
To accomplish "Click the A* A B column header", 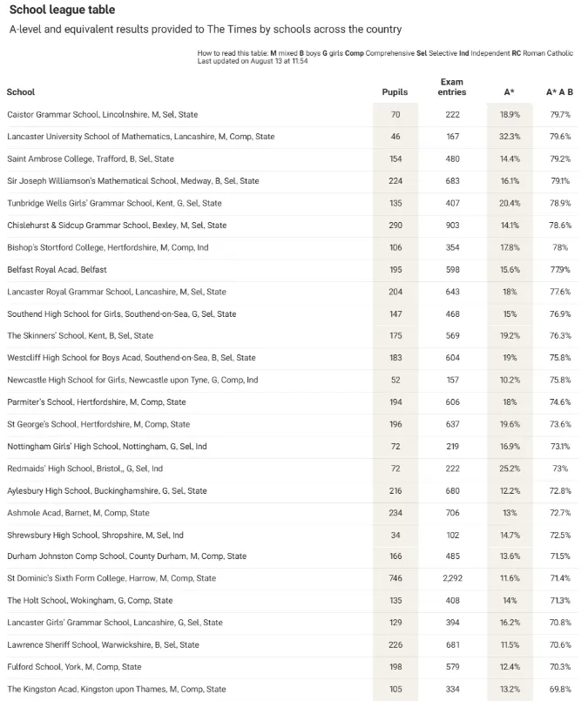I will pyautogui.click(x=559, y=92).
